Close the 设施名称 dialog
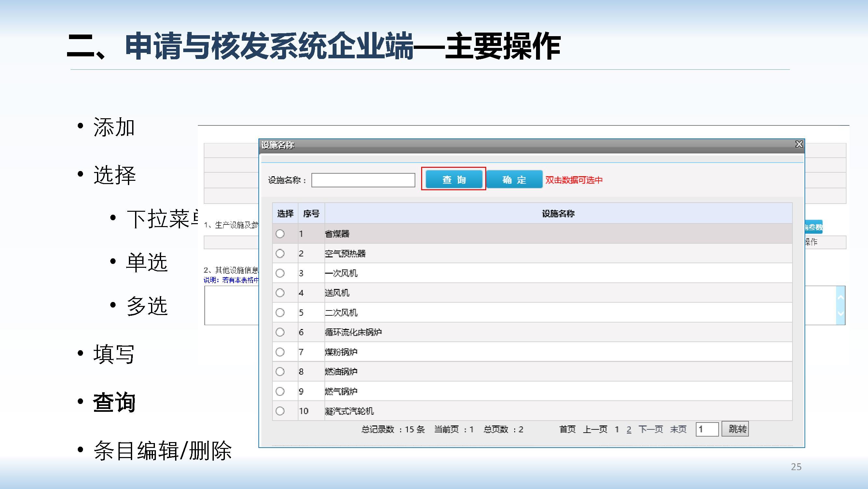 [799, 144]
